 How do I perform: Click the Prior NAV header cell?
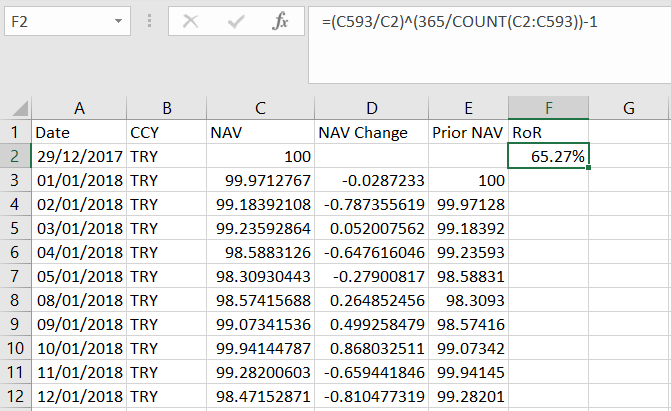[x=468, y=132]
